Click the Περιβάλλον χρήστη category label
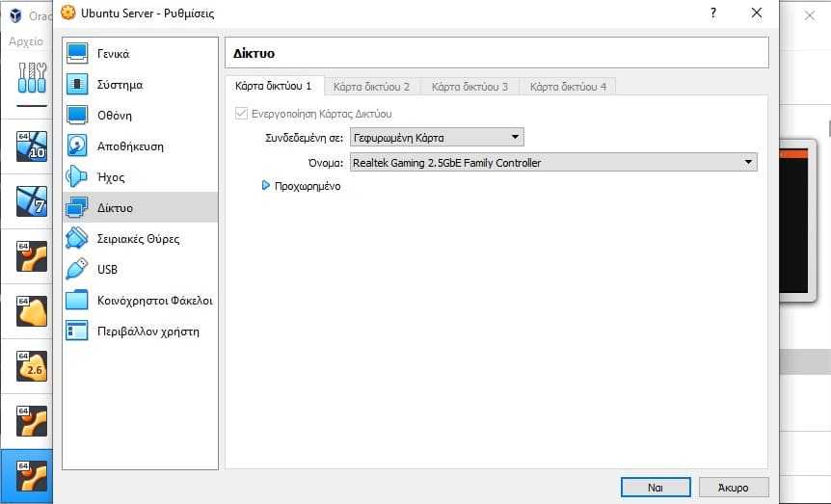Image resolution: width=831 pixels, height=504 pixels. (x=148, y=332)
